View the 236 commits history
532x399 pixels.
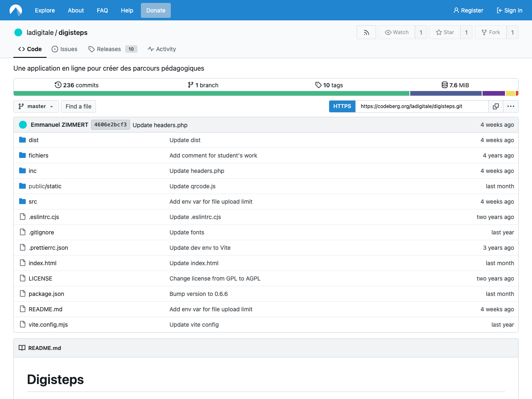[76, 85]
